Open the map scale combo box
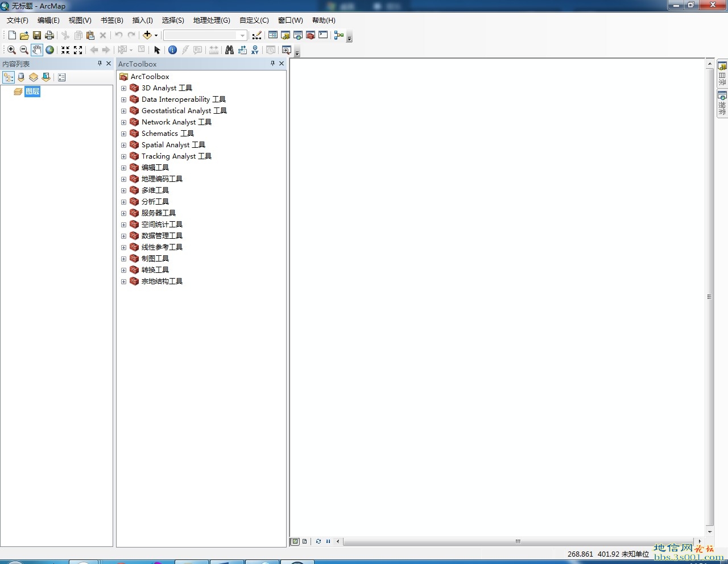The height and width of the screenshot is (564, 728). click(x=205, y=35)
